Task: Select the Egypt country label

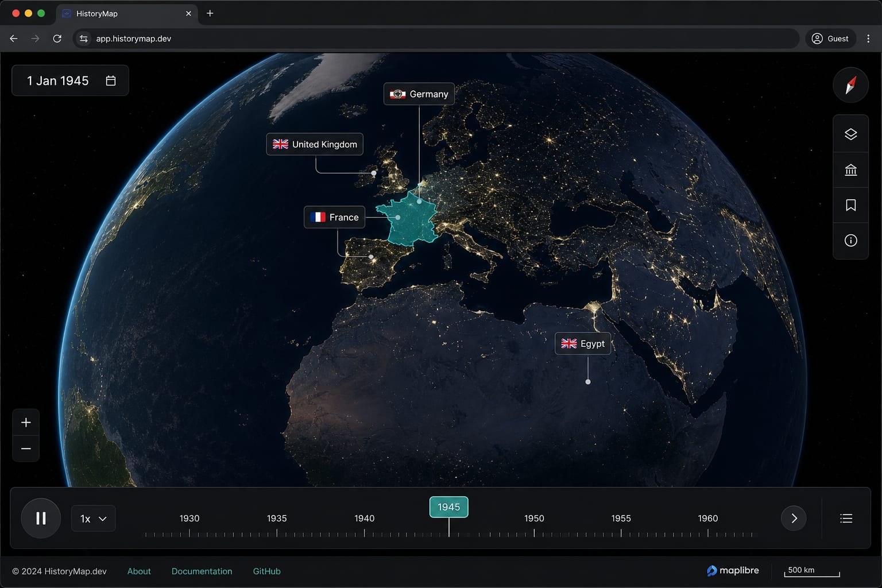Action: click(x=583, y=343)
